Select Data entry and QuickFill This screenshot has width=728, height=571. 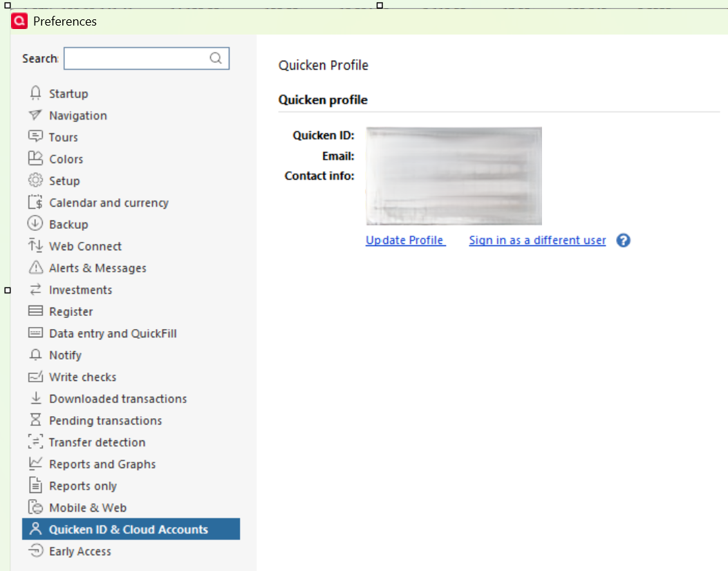113,334
